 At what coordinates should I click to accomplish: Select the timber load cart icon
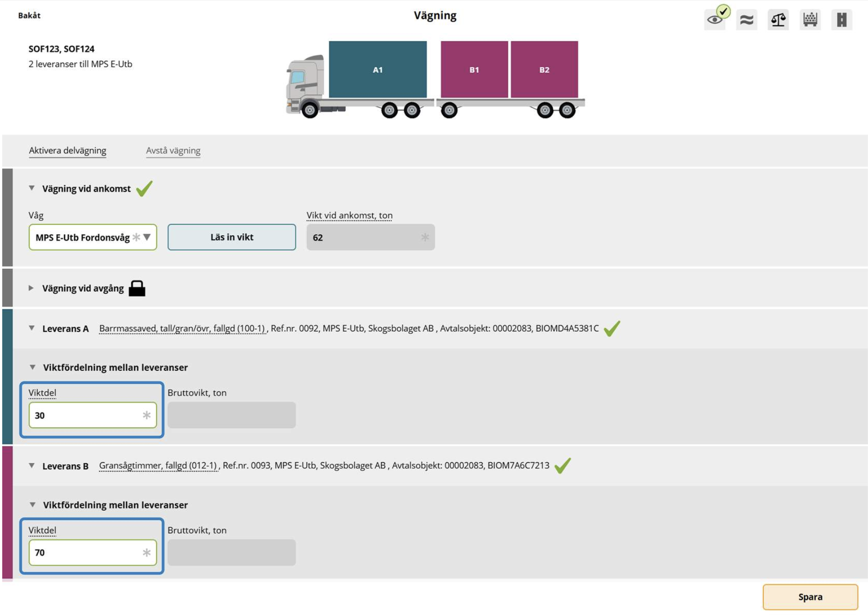(x=810, y=19)
